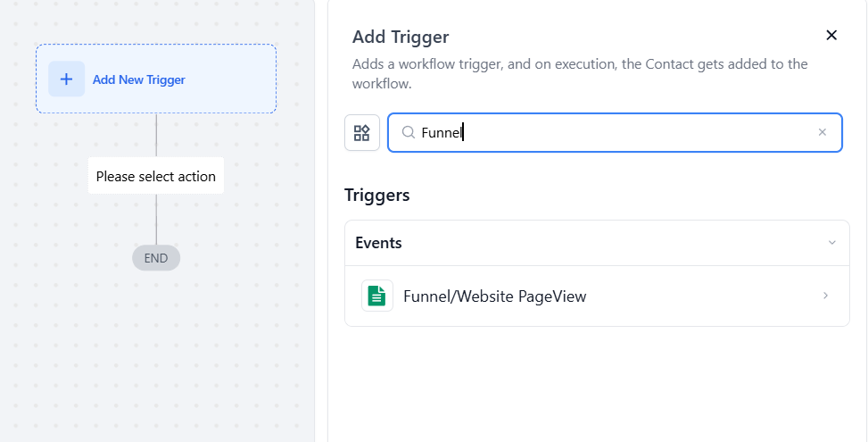Click the Add New Trigger label
This screenshot has height=442, width=868.
(x=139, y=79)
